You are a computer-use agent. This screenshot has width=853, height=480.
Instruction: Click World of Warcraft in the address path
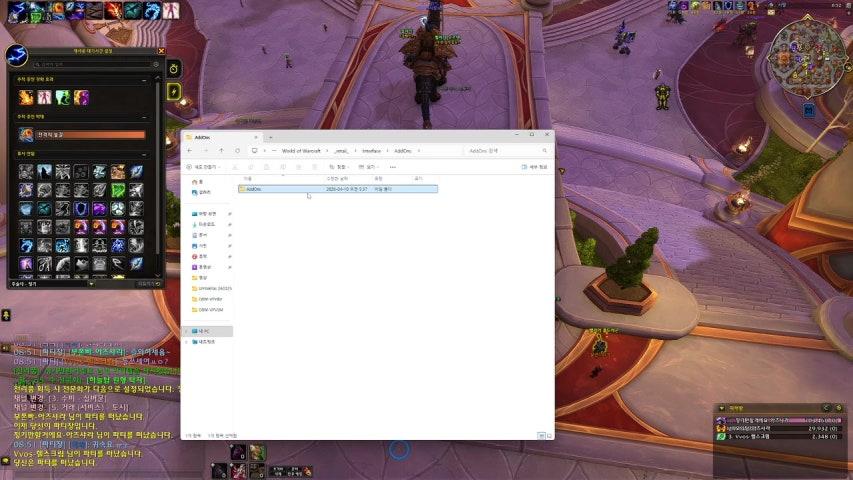(301, 151)
